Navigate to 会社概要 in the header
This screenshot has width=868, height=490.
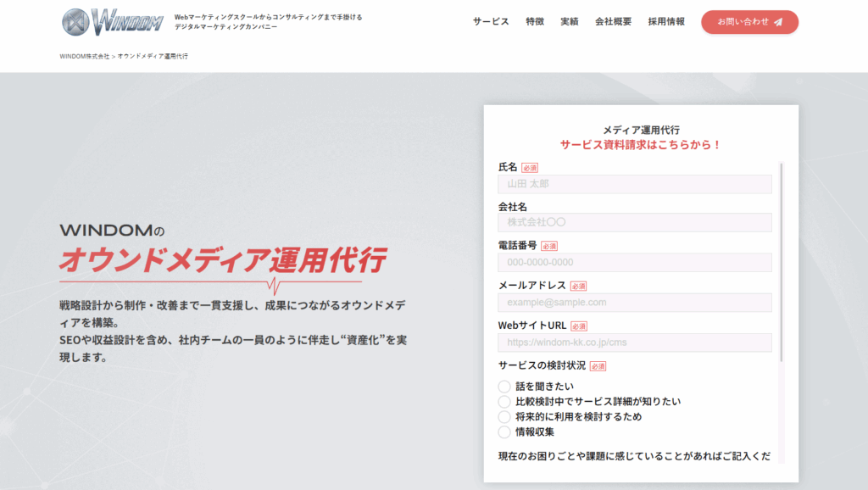click(x=613, y=22)
